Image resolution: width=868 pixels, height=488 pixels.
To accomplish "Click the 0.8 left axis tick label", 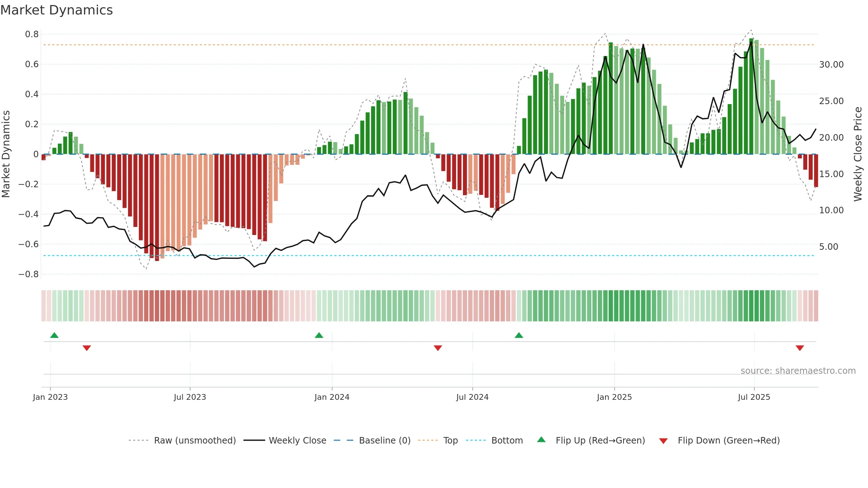I will (32, 34).
